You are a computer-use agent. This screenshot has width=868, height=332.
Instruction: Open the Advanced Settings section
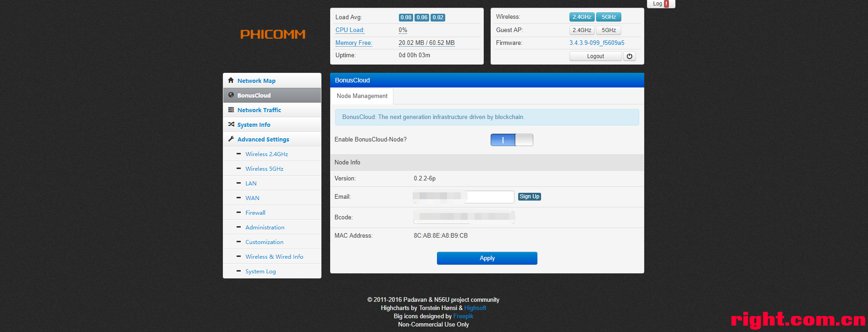point(272,139)
